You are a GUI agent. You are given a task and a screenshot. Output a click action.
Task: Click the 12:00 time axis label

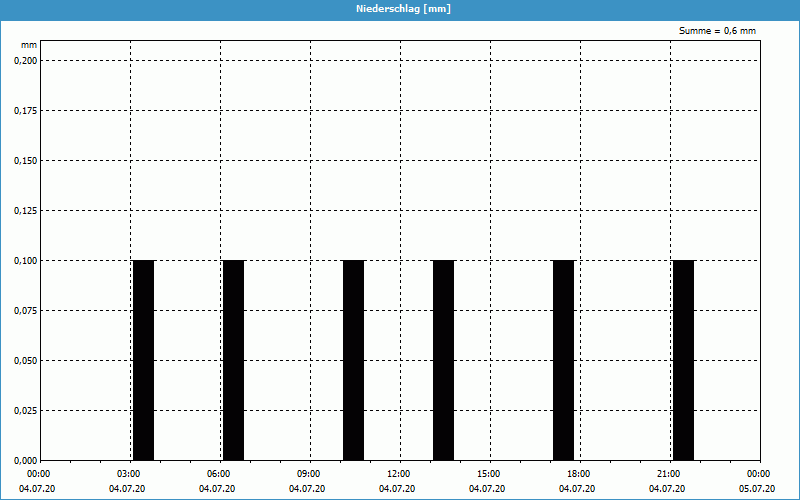point(398,474)
